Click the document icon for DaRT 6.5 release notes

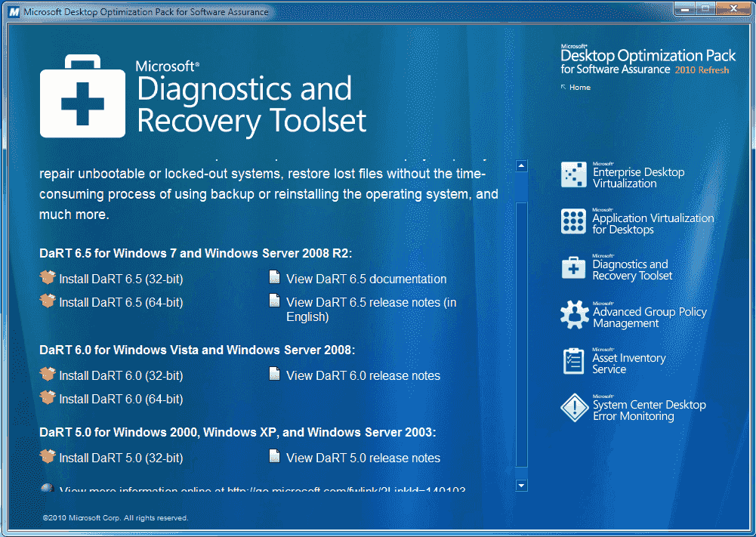(x=274, y=301)
